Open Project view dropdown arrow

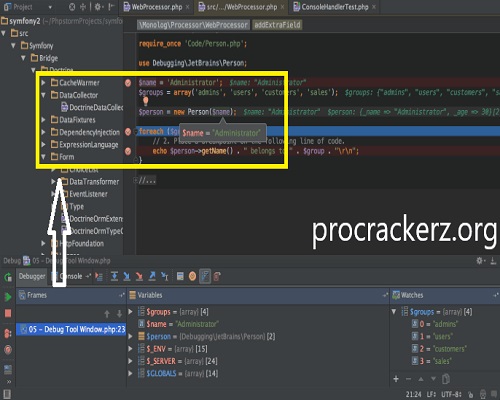(x=50, y=7)
